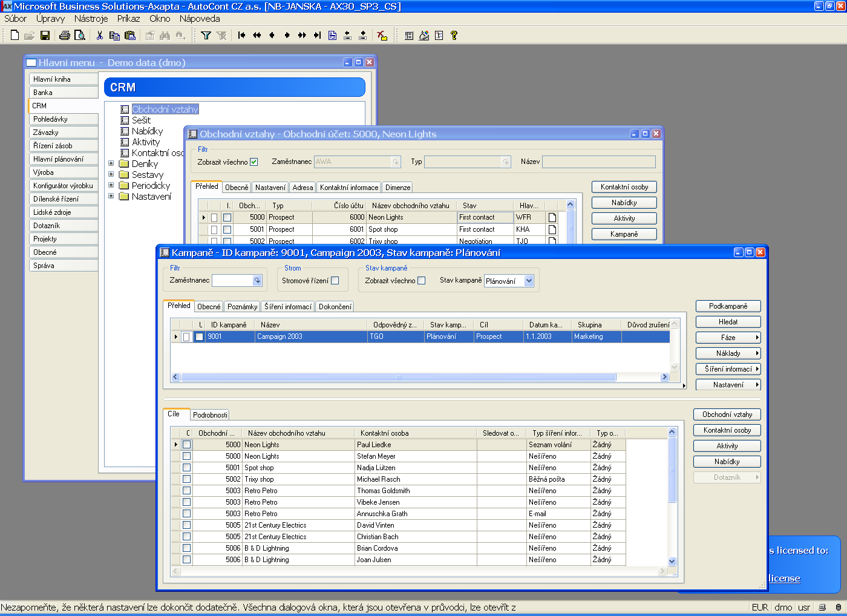
Task: Click scroll-down arrow of the targets grid
Action: pos(672,562)
